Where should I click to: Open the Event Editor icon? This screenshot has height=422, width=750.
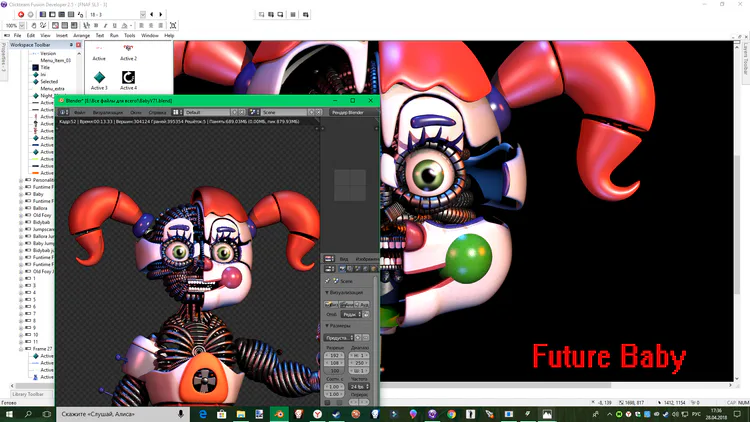(x=62, y=14)
